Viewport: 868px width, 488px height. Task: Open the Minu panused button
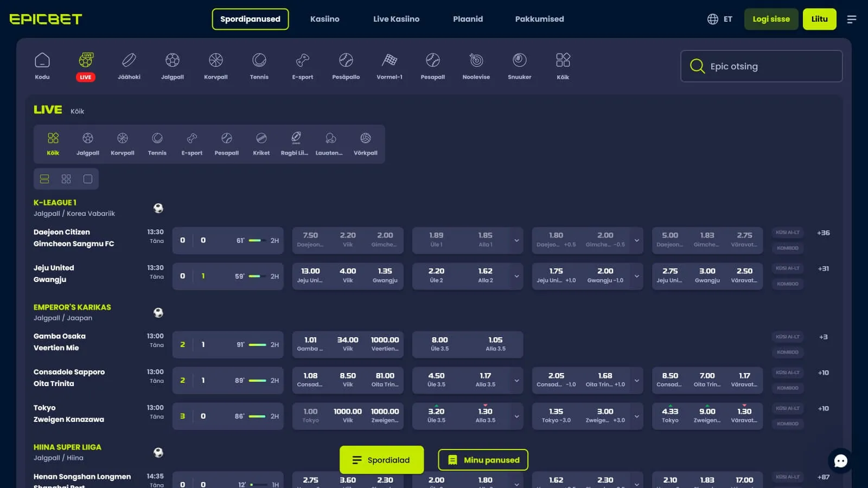click(x=483, y=460)
